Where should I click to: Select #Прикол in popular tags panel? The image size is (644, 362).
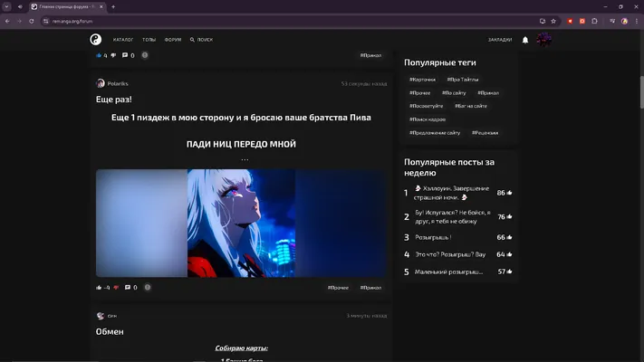coord(488,93)
